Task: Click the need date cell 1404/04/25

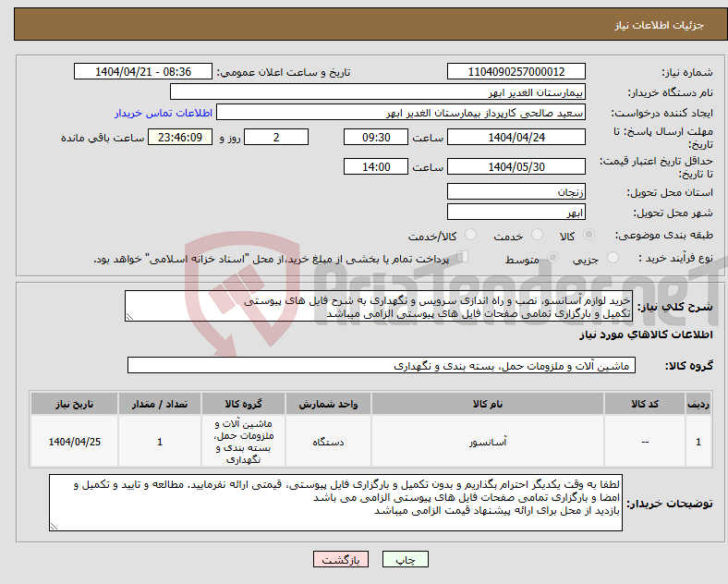Action: tap(74, 442)
